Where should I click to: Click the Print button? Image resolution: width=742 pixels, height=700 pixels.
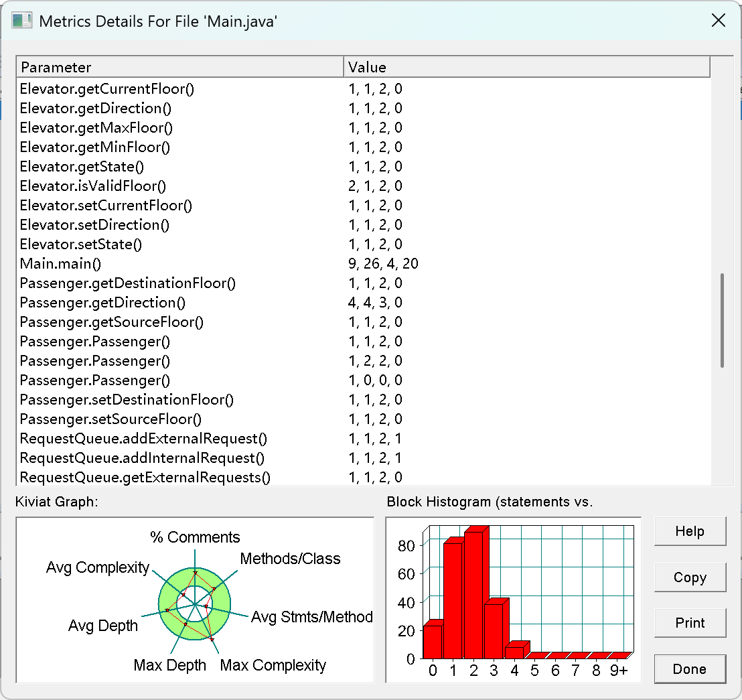coord(690,623)
